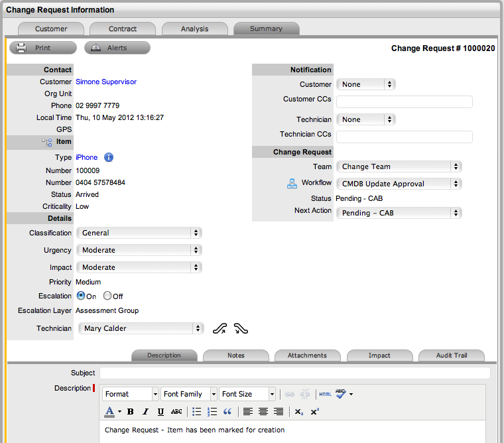Apply blockquote formatting in the editor
The height and width of the screenshot is (443, 504).
227,412
